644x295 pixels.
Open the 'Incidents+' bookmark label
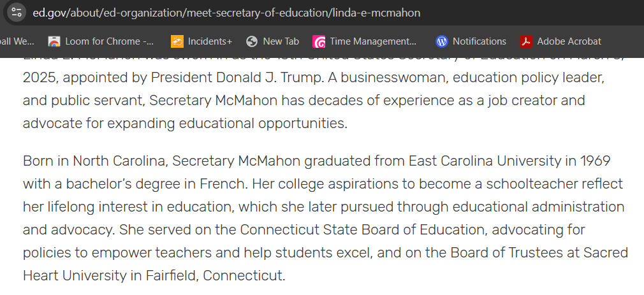point(210,41)
